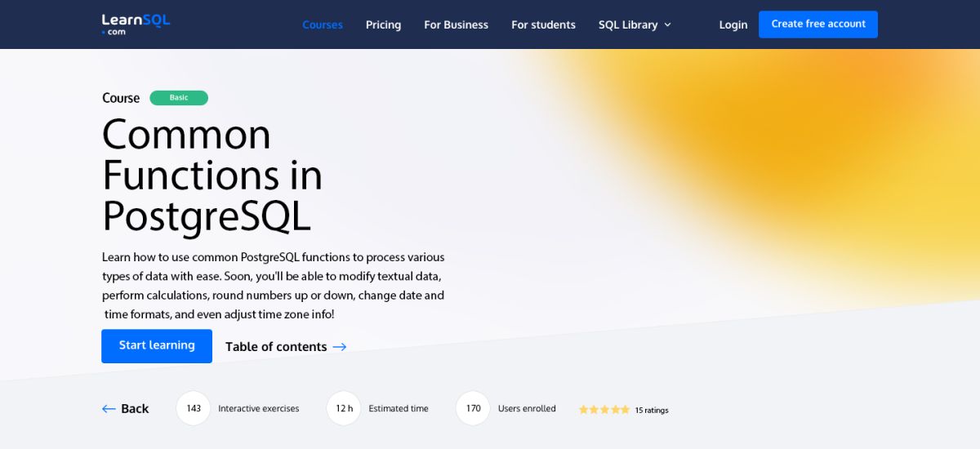Click the 143 exercises count circle
This screenshot has width=980, height=449.
(x=194, y=408)
